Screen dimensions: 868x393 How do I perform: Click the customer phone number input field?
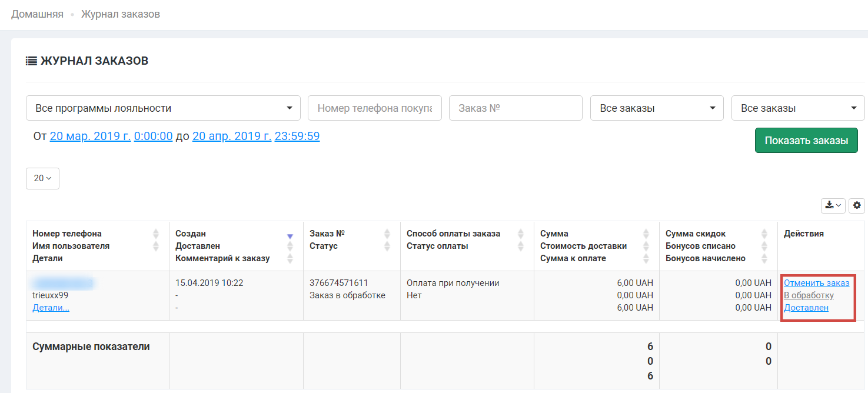pyautogui.click(x=374, y=108)
